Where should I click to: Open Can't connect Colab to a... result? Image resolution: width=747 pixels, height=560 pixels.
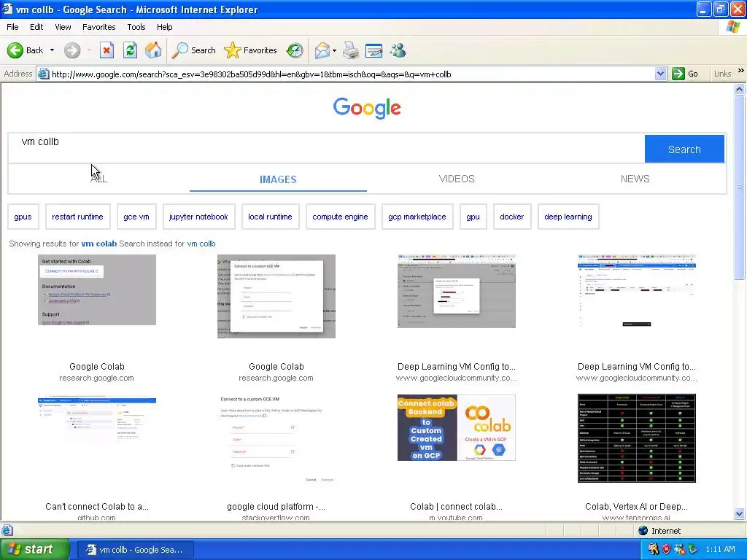tap(97, 507)
